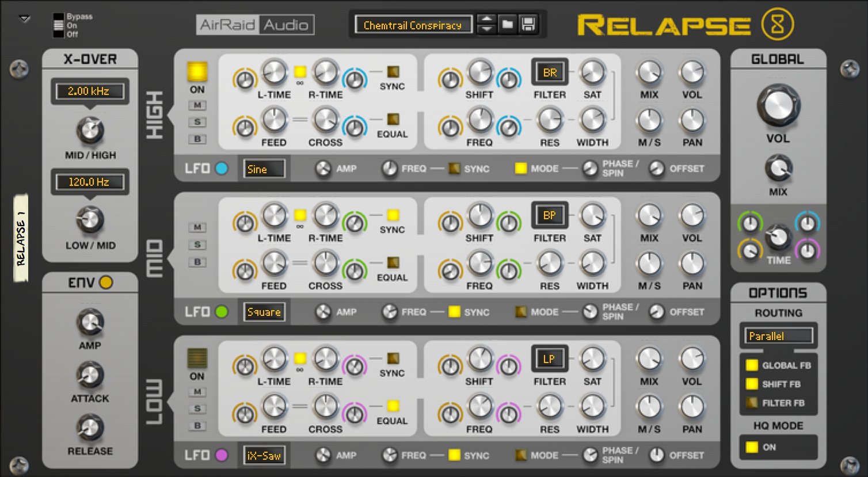Open the HIGH LFO Sine waveform selector

pyautogui.click(x=264, y=169)
